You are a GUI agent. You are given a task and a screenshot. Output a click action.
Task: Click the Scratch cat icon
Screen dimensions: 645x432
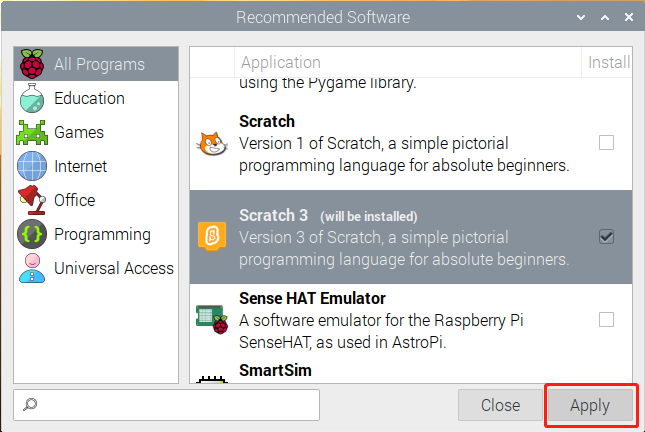[212, 143]
